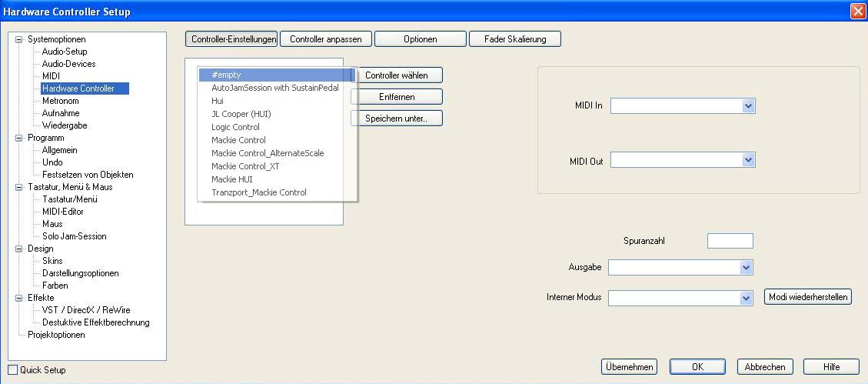This screenshot has height=384, width=868.
Task: Confirm with the OK button
Action: [x=697, y=367]
